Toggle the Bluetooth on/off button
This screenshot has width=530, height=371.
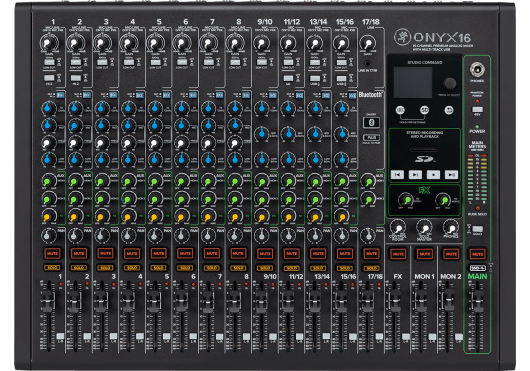click(371, 122)
